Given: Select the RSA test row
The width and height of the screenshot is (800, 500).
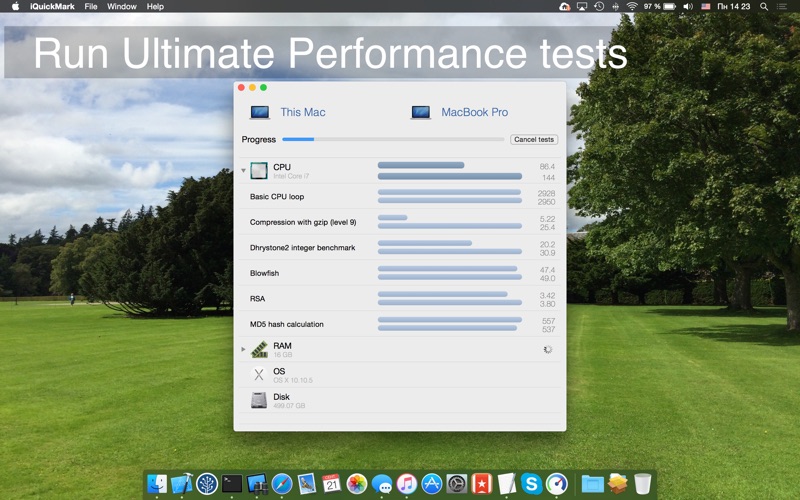Looking at the screenshot, I should (399, 298).
